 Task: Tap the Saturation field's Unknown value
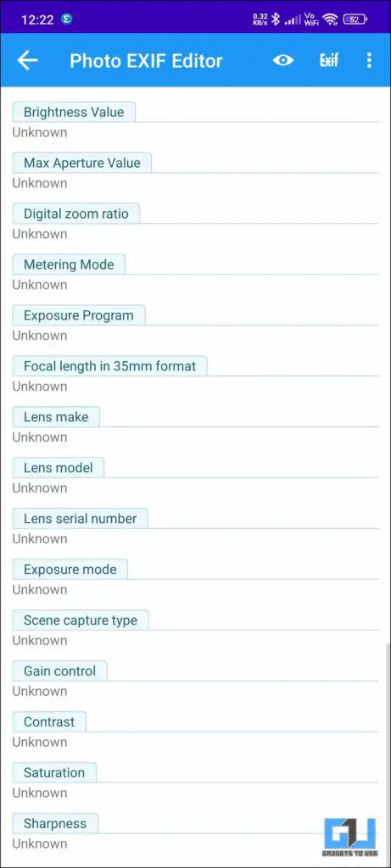(40, 793)
